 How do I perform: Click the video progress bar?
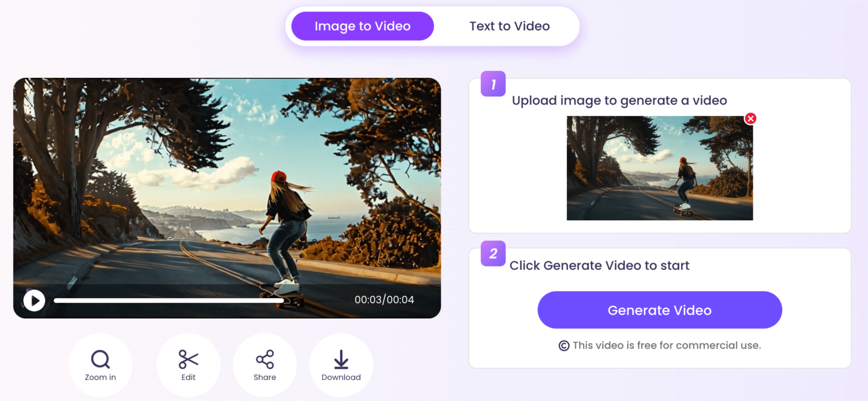click(x=168, y=300)
